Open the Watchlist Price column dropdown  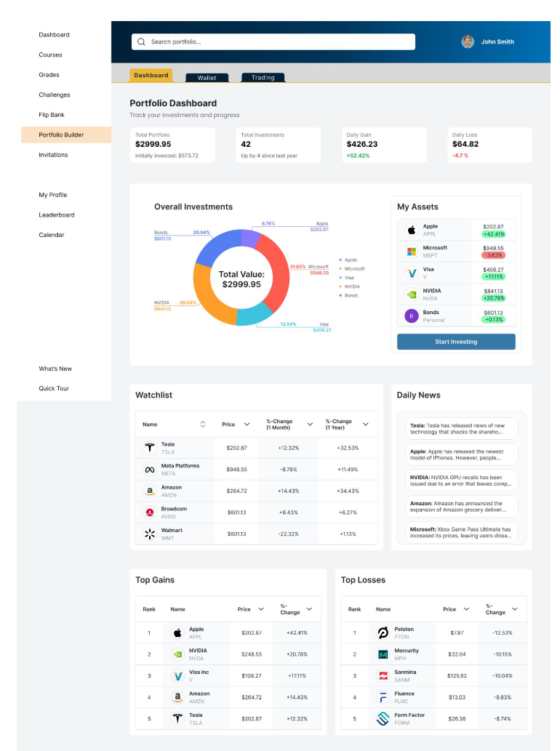click(247, 425)
